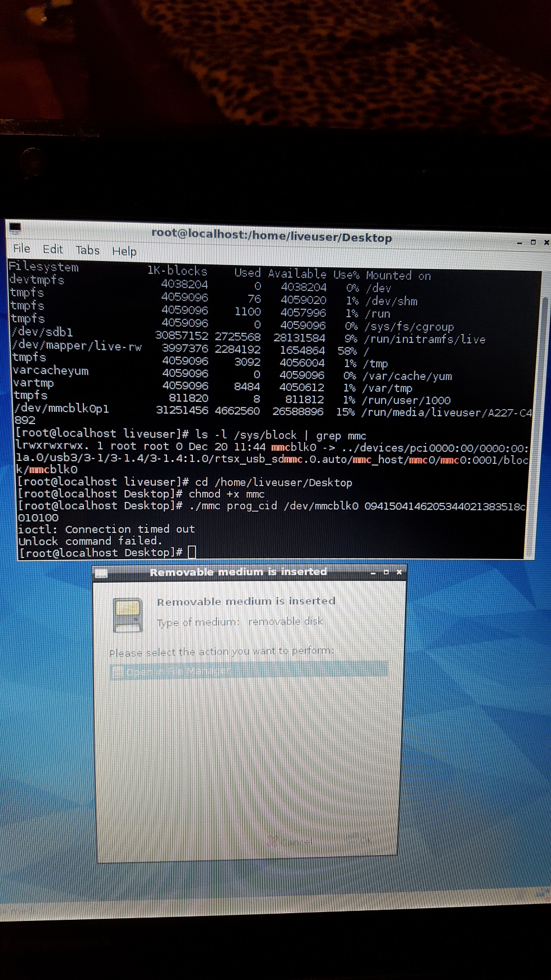551x980 pixels.
Task: Maximize the terminal window
Action: coord(533,242)
